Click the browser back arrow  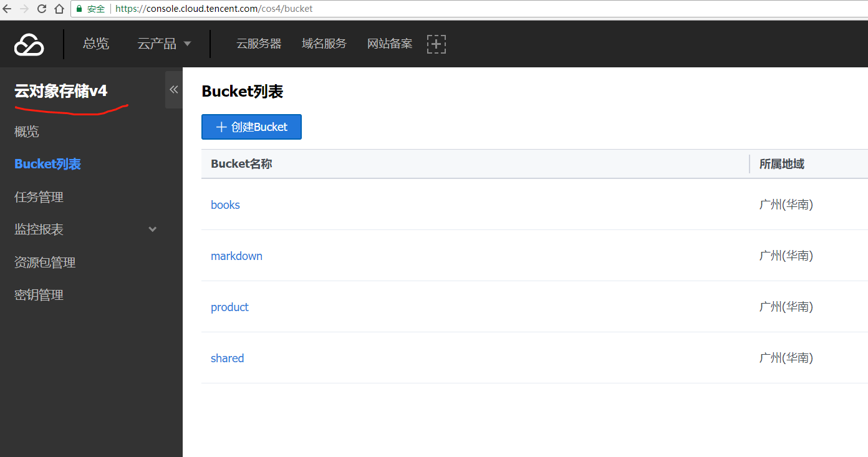[7, 9]
